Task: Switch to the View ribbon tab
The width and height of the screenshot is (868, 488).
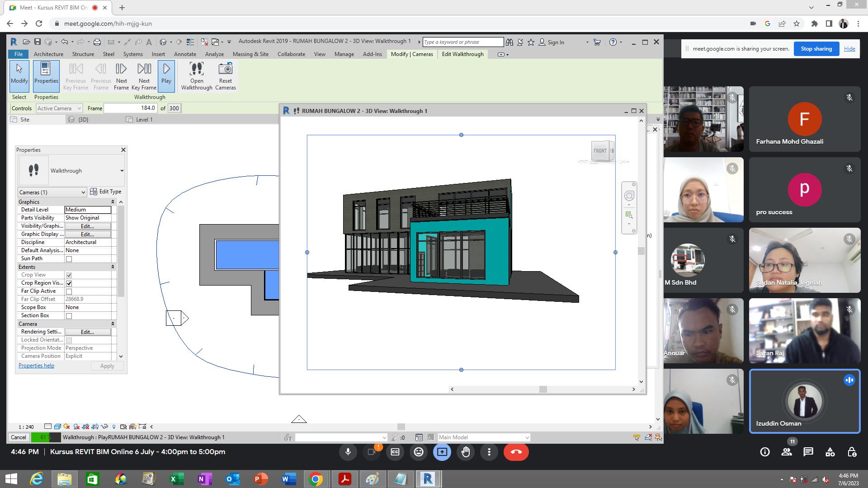Action: pos(320,54)
